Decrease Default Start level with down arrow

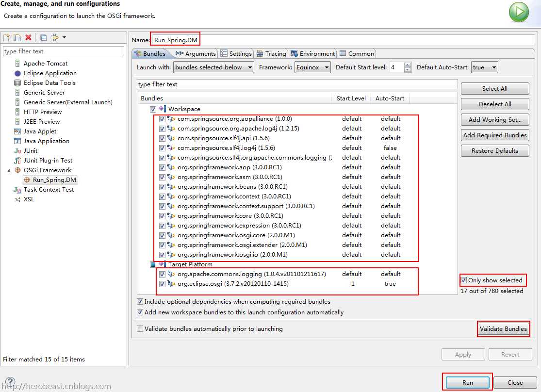(408, 70)
